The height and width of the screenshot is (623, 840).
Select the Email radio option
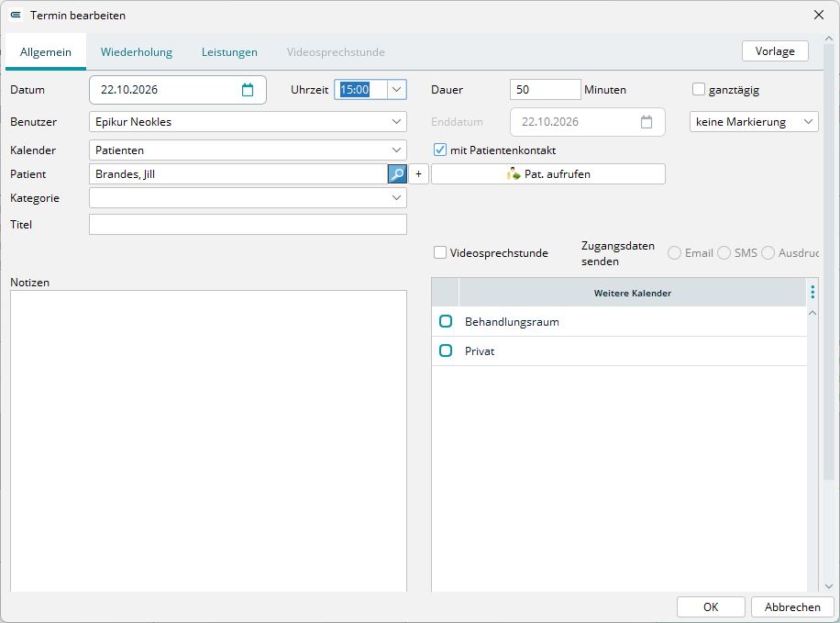[x=674, y=252]
